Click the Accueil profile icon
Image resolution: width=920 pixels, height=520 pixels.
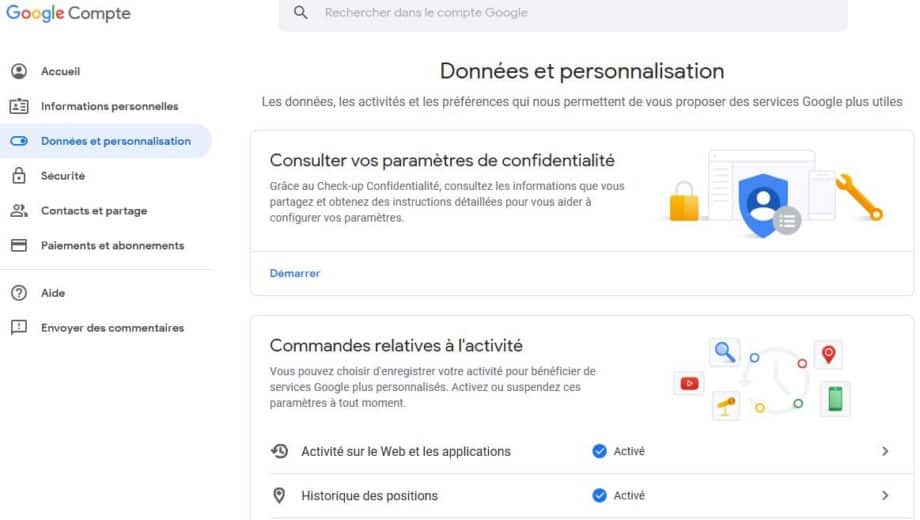pyautogui.click(x=19, y=71)
